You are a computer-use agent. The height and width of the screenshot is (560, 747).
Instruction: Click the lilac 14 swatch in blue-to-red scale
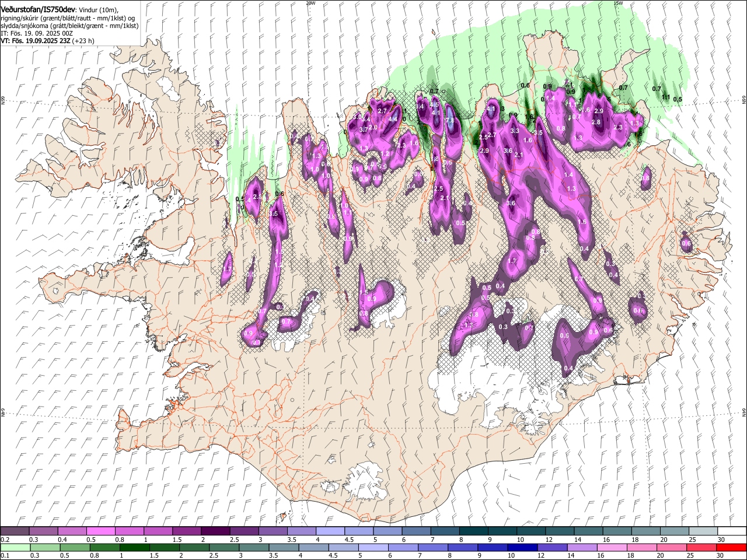pyautogui.click(x=582, y=547)
